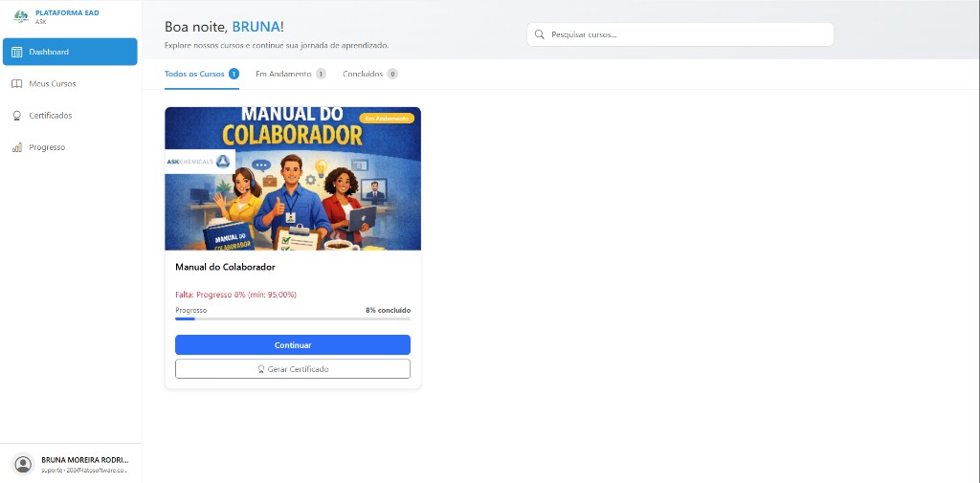Click the user email under the name
980x483 pixels.
(85, 471)
